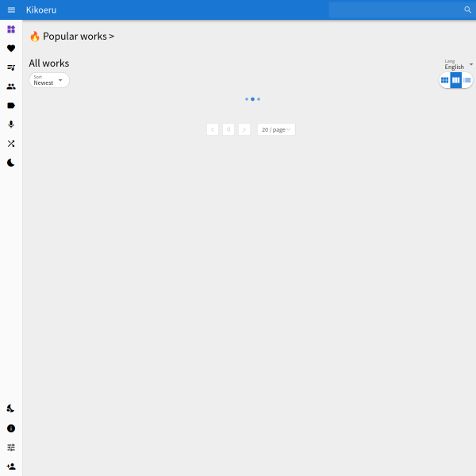476x476 pixels.
Task: Switch to the list view layout
Action: click(x=467, y=80)
